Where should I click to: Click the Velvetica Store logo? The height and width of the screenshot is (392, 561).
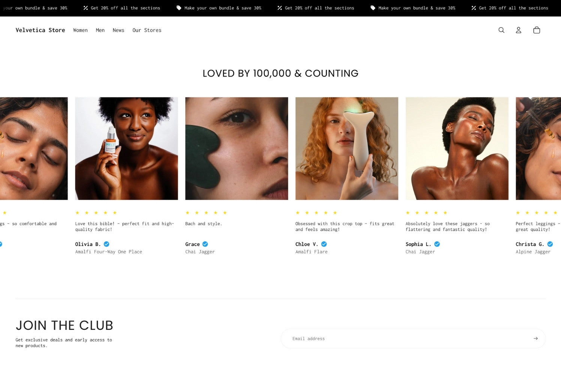(x=40, y=30)
